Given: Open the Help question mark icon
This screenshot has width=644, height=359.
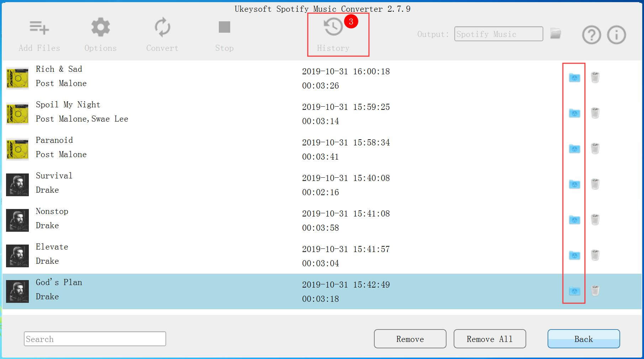Looking at the screenshot, I should 591,35.
